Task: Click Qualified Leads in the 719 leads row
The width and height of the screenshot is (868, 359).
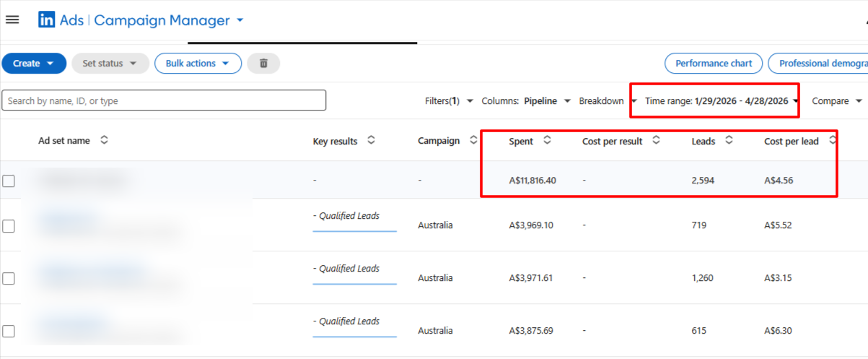Action: tap(349, 215)
